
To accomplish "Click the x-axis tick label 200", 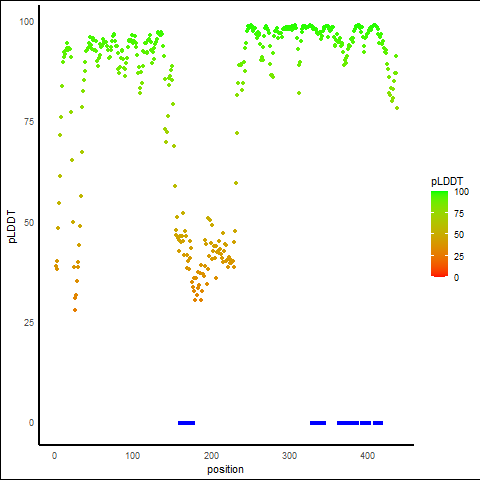I will point(211,456).
